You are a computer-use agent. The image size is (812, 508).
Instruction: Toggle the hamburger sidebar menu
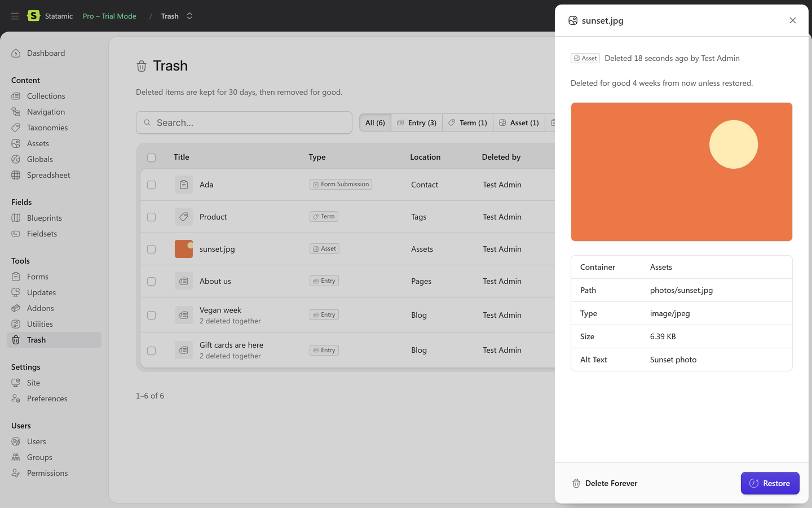point(15,16)
